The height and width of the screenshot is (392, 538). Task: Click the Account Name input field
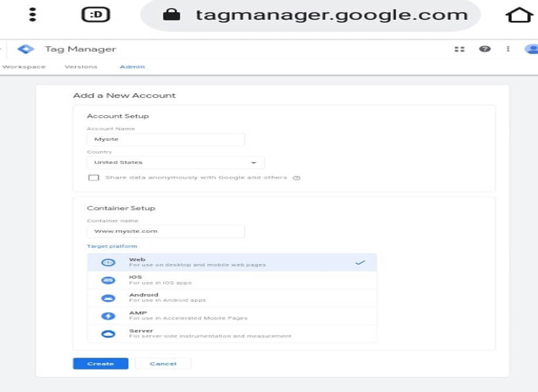coord(165,140)
